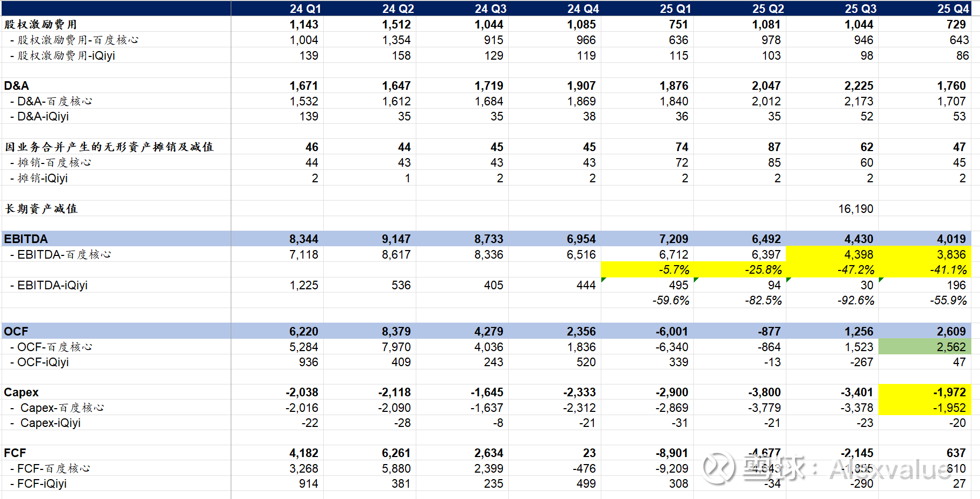Select the OCF header row label

click(16, 331)
